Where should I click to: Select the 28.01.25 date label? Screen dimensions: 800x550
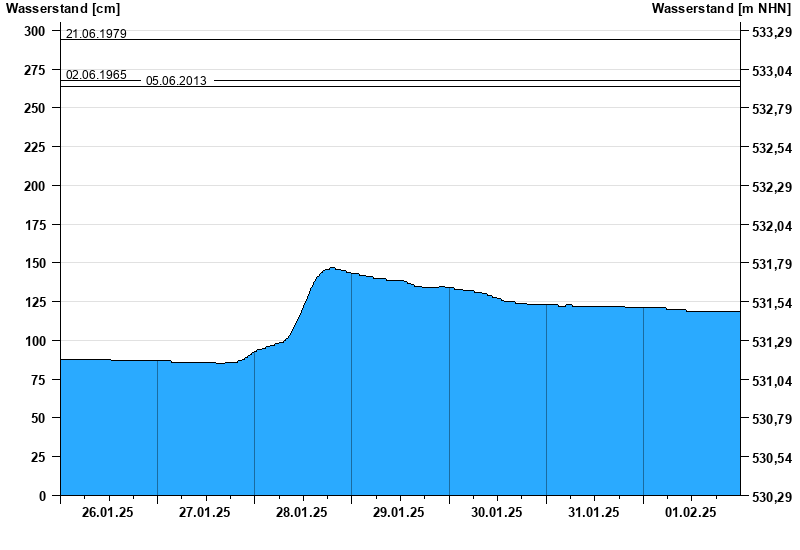[x=302, y=512]
